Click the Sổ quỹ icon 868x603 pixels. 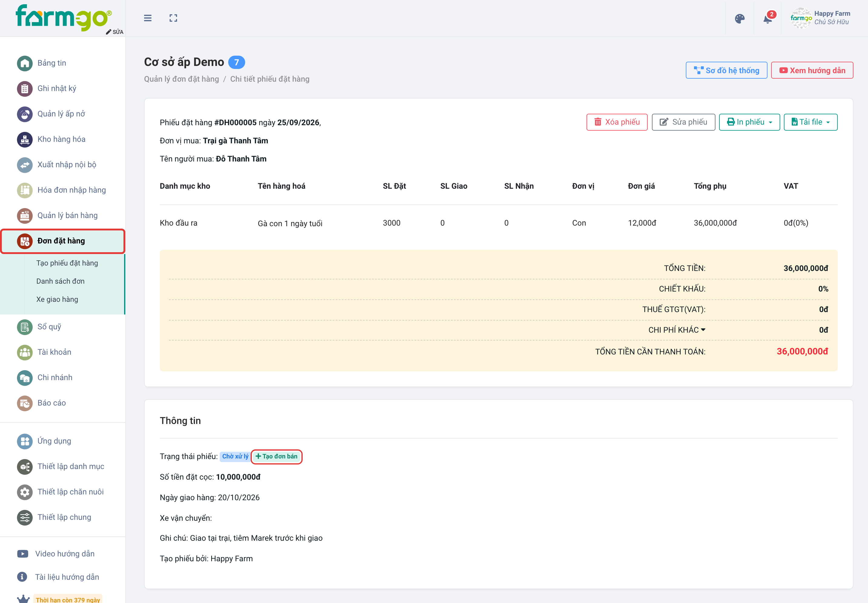tap(25, 327)
